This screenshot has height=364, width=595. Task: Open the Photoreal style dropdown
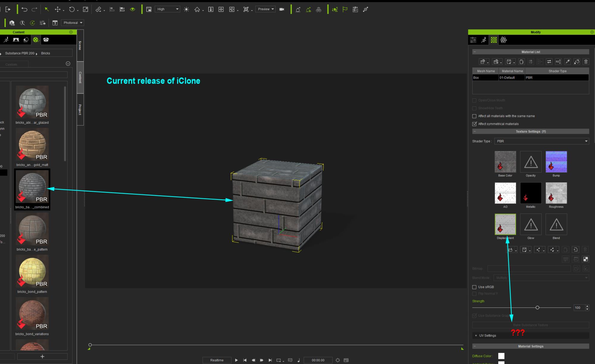tap(72, 23)
